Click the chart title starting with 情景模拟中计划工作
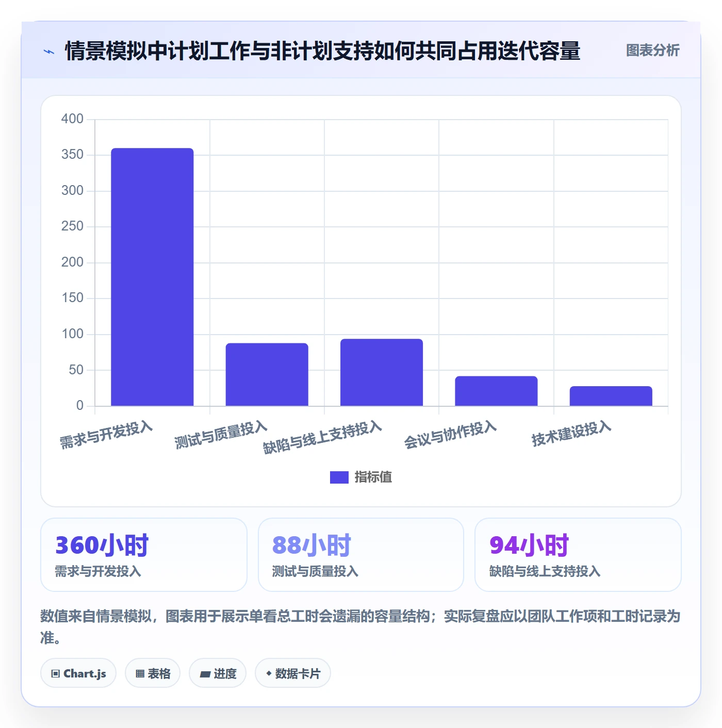The image size is (722, 728). pos(323,51)
